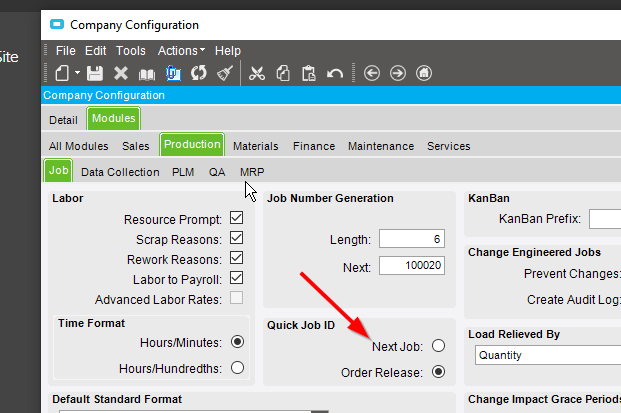Click the Paste clipboard icon
Viewport: 621px width, 413px height.
(x=309, y=73)
